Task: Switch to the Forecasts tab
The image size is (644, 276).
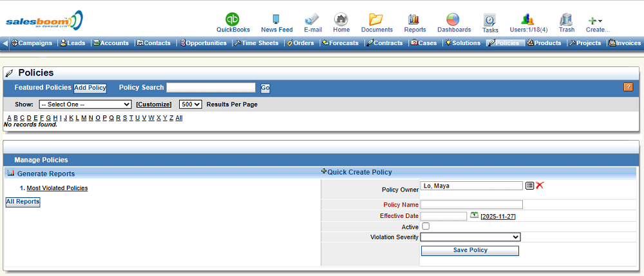Action: (341, 43)
